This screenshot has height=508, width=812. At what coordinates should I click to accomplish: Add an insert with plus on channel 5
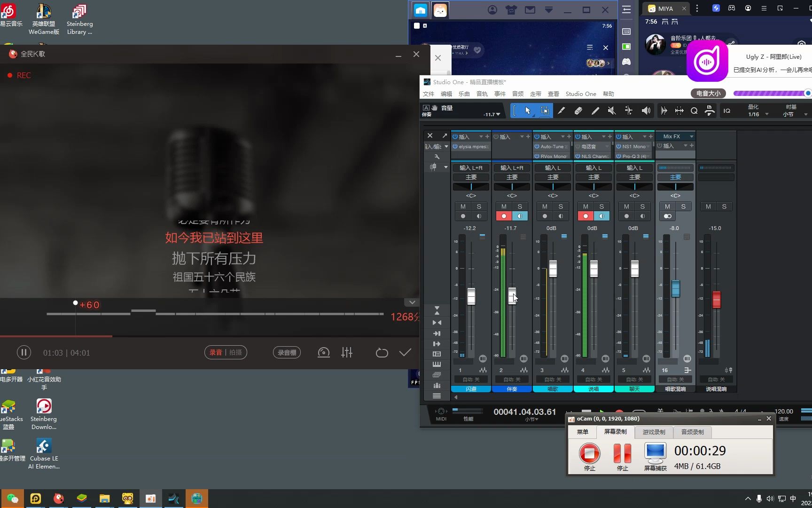pos(650,136)
